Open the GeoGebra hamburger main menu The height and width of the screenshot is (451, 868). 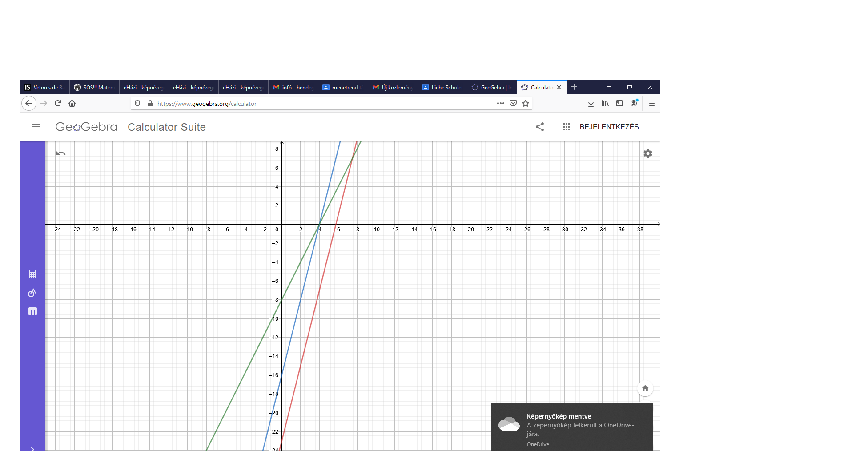tap(36, 127)
